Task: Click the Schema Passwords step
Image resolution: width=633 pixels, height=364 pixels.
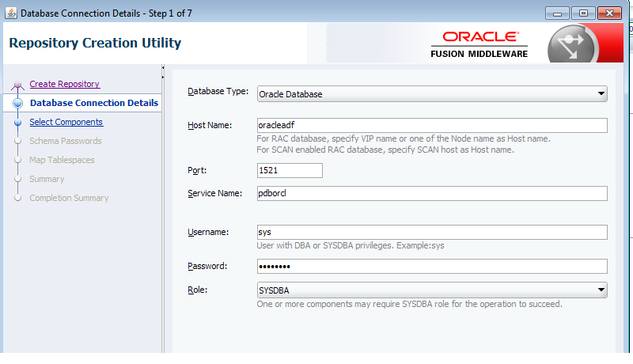Action: (65, 141)
